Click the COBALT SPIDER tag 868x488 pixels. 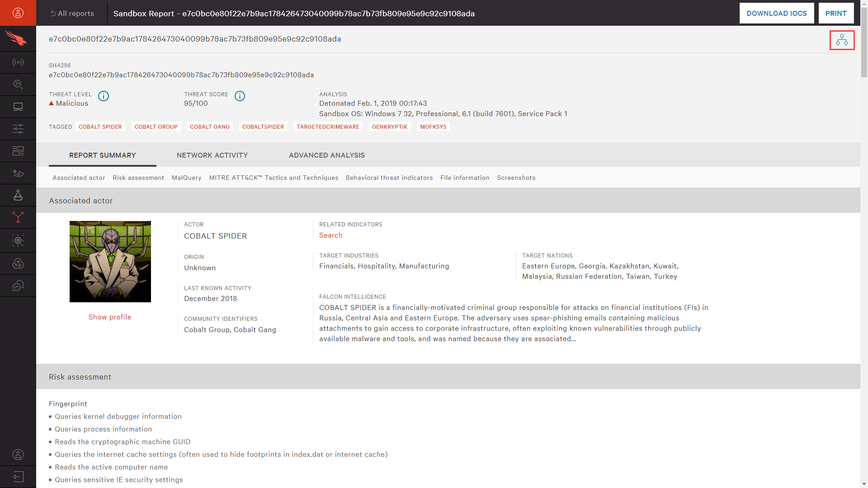point(100,127)
